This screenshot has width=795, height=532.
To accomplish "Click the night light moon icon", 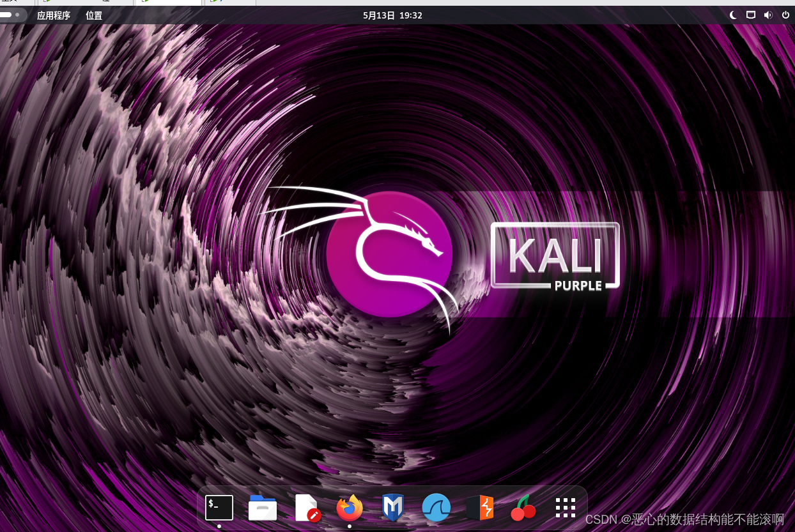I will tap(734, 15).
